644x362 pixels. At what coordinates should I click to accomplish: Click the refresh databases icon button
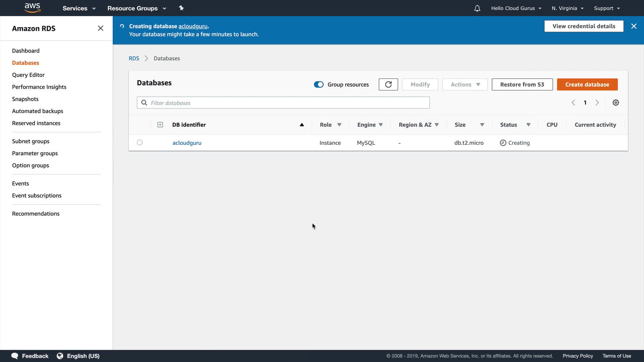(x=388, y=84)
